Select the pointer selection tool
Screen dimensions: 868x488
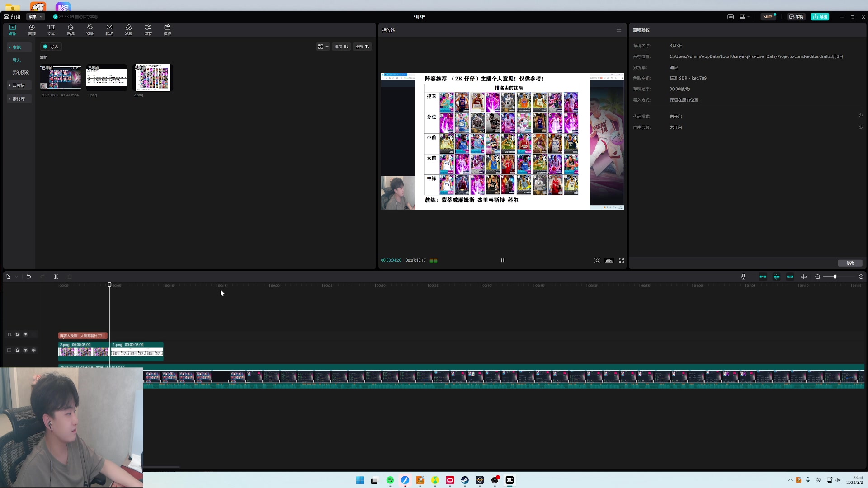tap(8, 277)
